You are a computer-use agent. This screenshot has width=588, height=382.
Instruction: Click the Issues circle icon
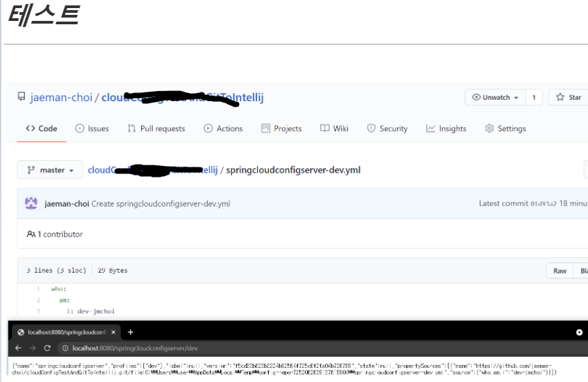point(80,128)
